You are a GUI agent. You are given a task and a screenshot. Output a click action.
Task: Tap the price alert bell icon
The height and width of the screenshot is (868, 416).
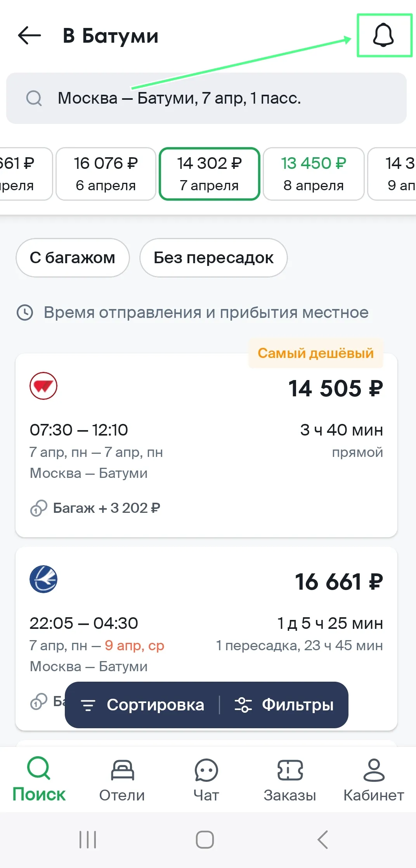(383, 35)
